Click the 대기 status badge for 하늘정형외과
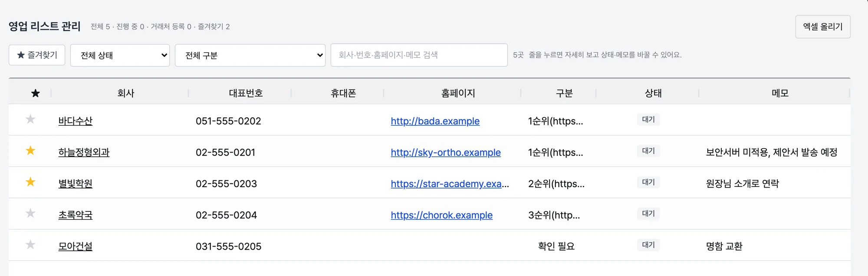Image resolution: width=868 pixels, height=276 pixels. click(x=648, y=151)
